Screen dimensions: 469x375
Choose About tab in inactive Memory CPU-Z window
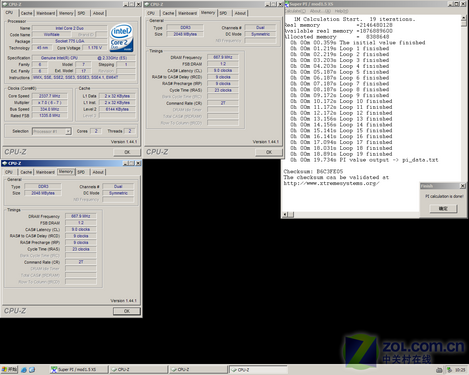[240, 13]
